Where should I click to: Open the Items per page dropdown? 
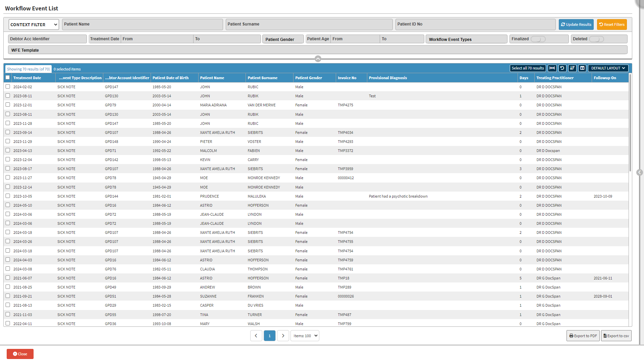click(x=305, y=335)
